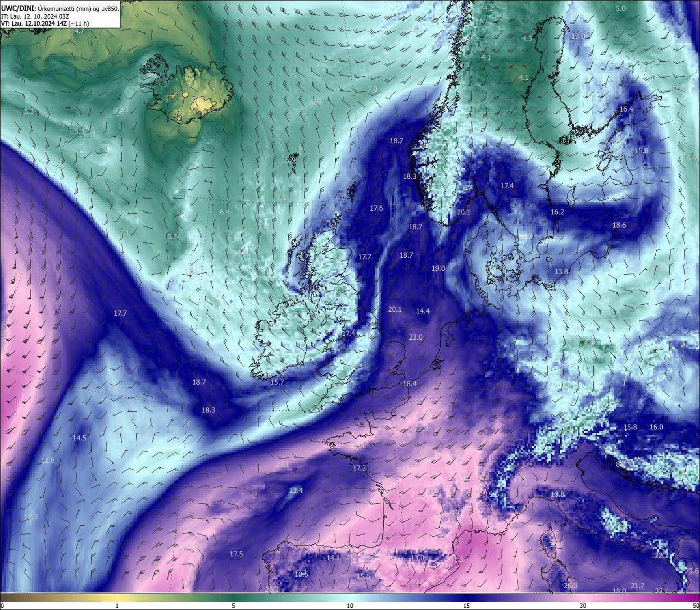This screenshot has width=700, height=610.
Task: Click the 'IT: Lau. 12. 10. 2024 03Z' line
Action: [x=35, y=16]
